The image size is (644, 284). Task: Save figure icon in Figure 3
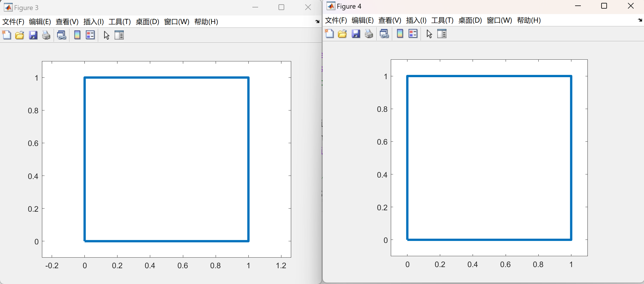tap(33, 35)
